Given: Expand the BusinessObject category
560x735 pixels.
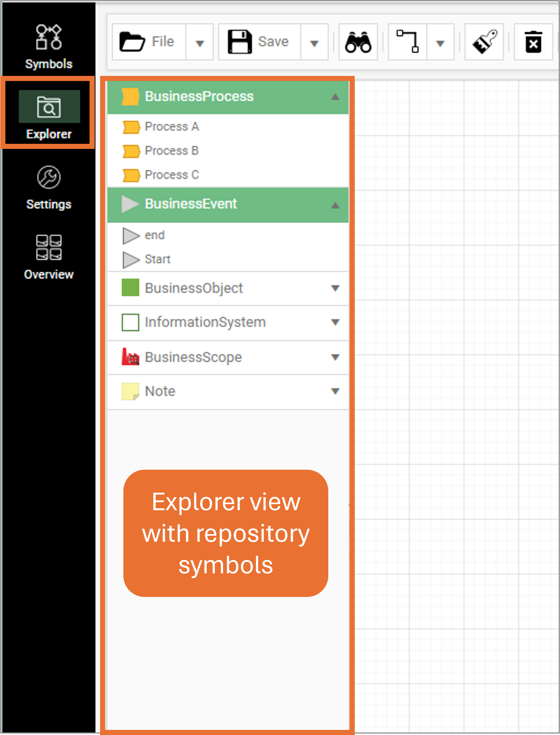Looking at the screenshot, I should [x=336, y=289].
